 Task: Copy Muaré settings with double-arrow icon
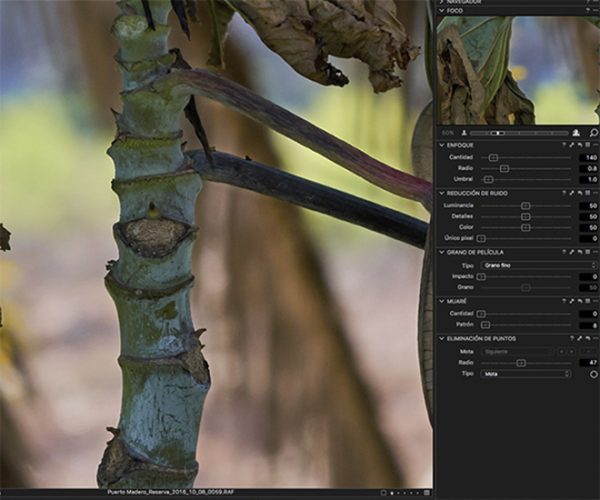[571, 301]
